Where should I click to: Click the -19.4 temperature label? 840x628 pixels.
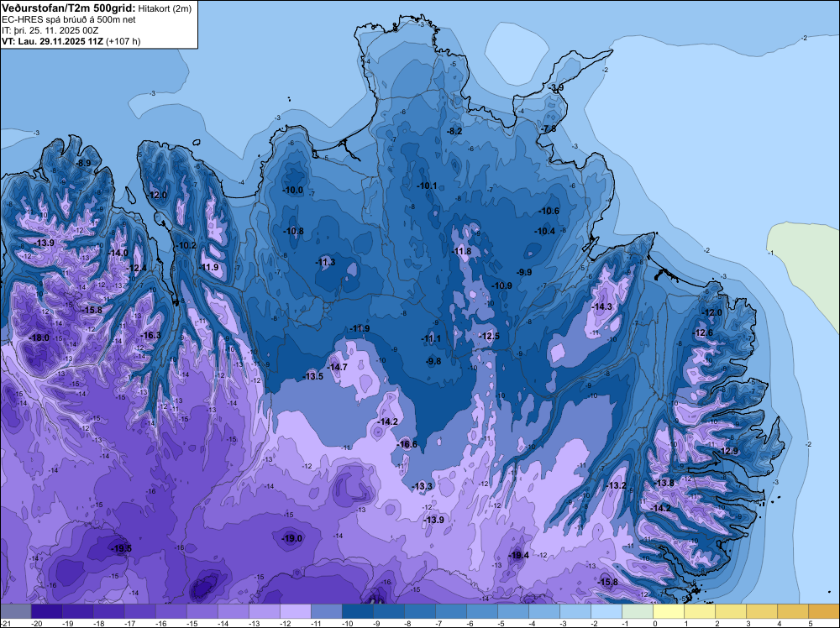(518, 555)
